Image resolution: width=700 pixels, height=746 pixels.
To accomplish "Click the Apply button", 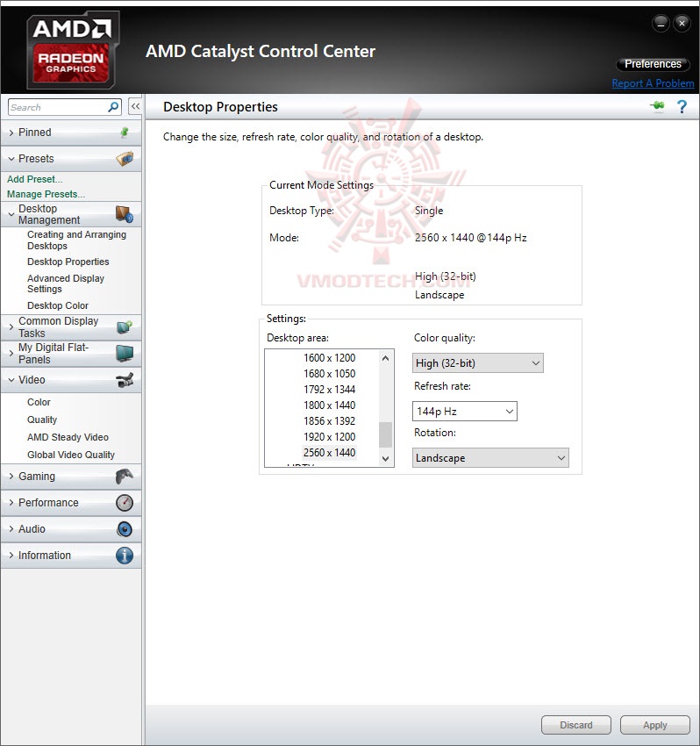I will (x=654, y=725).
